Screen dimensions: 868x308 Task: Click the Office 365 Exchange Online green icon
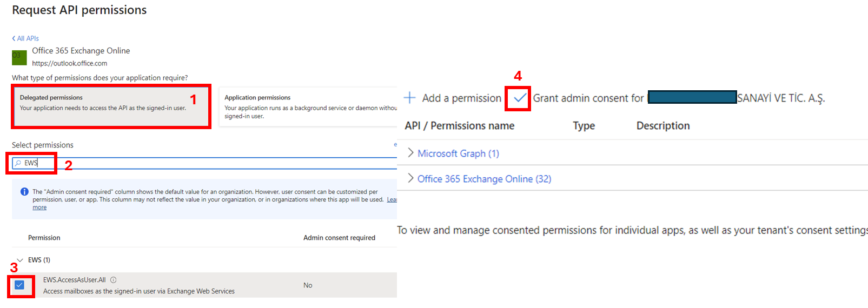coord(19,57)
